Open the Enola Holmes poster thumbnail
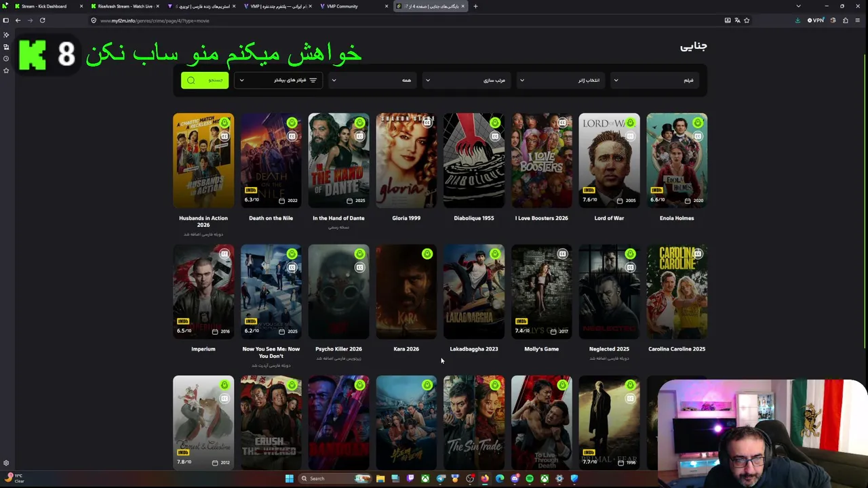The height and width of the screenshot is (488, 868). tap(677, 160)
